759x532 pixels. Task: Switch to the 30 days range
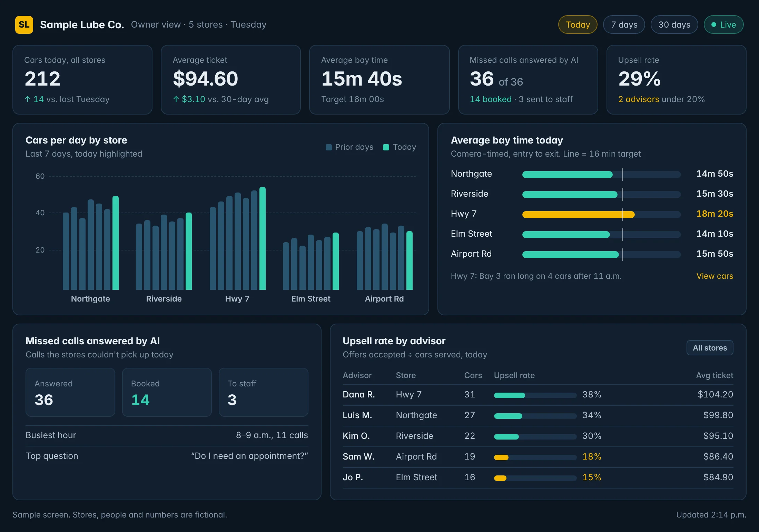point(674,25)
